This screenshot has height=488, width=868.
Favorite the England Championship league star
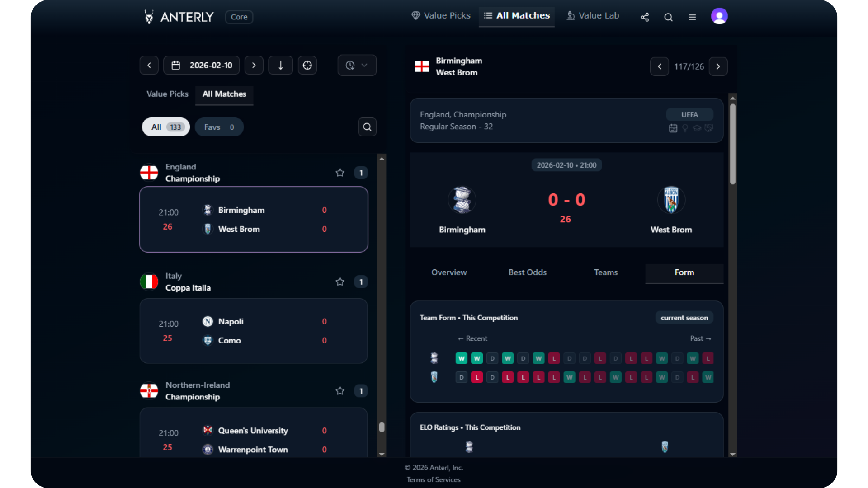click(340, 172)
